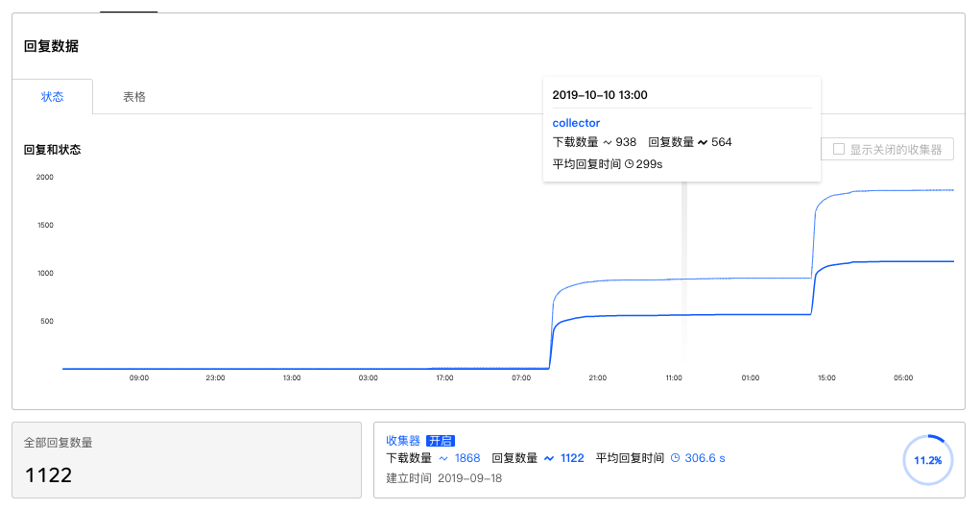This screenshot has width=980, height=510.
Task: Enable 显示关闭的收集器 checkbox
Action: (839, 149)
